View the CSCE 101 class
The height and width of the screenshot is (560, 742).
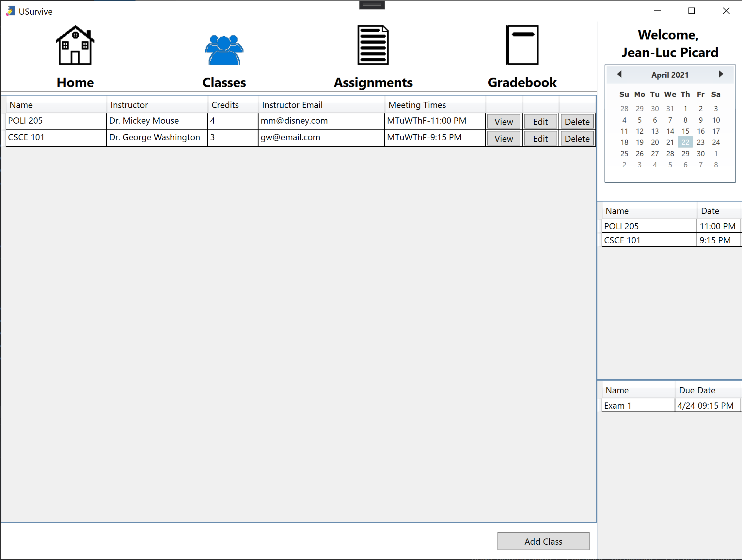click(503, 138)
